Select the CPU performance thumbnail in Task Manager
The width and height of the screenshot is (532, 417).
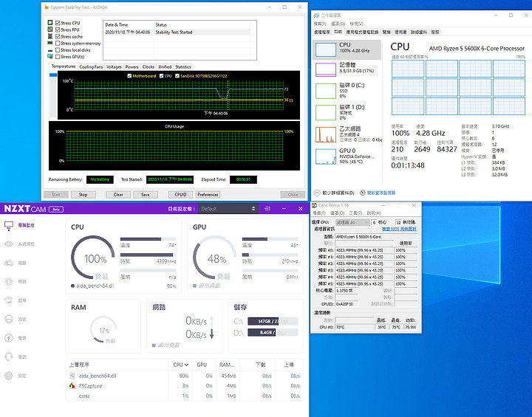coord(326,49)
